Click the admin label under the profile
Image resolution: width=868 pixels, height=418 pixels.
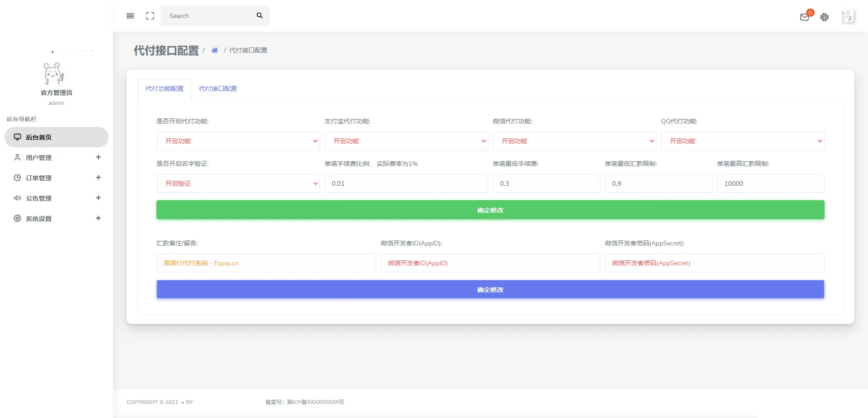click(x=57, y=103)
